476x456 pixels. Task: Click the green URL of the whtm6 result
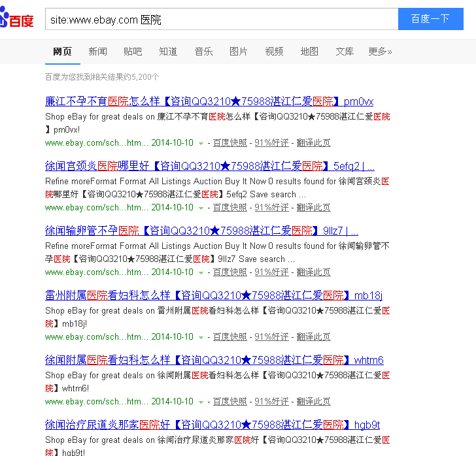97,401
